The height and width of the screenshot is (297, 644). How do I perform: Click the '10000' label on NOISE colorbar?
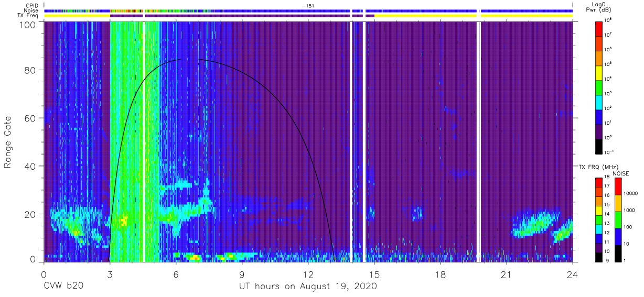pos(630,193)
